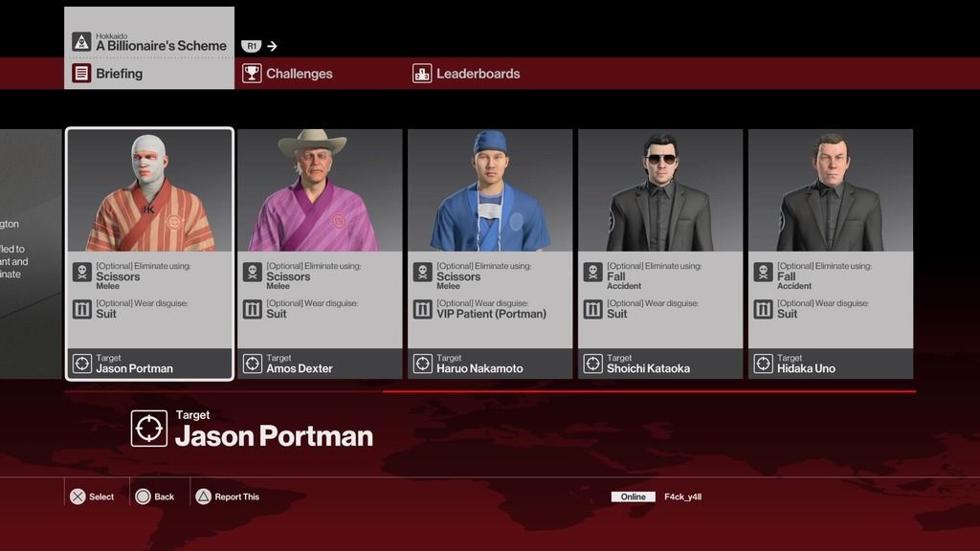Click the R1 next page button

pyautogui.click(x=252, y=46)
